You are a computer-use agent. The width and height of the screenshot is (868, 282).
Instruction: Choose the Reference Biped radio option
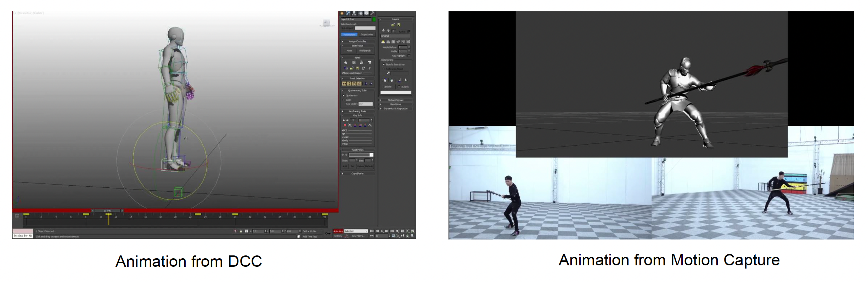pyautogui.click(x=384, y=69)
